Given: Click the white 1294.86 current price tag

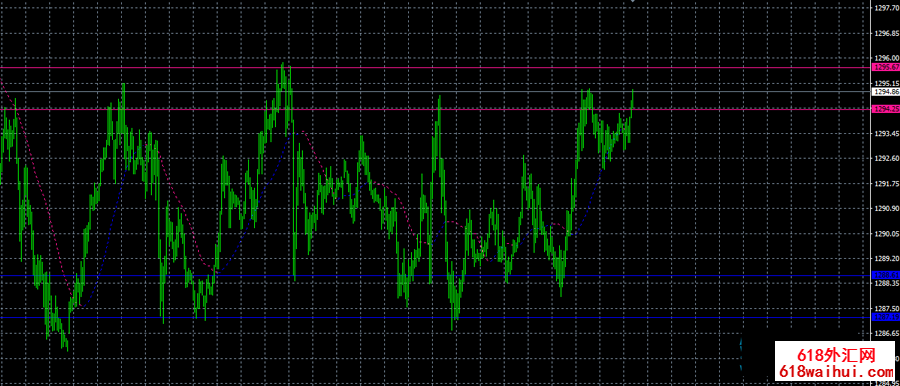Looking at the screenshot, I should pos(886,91).
